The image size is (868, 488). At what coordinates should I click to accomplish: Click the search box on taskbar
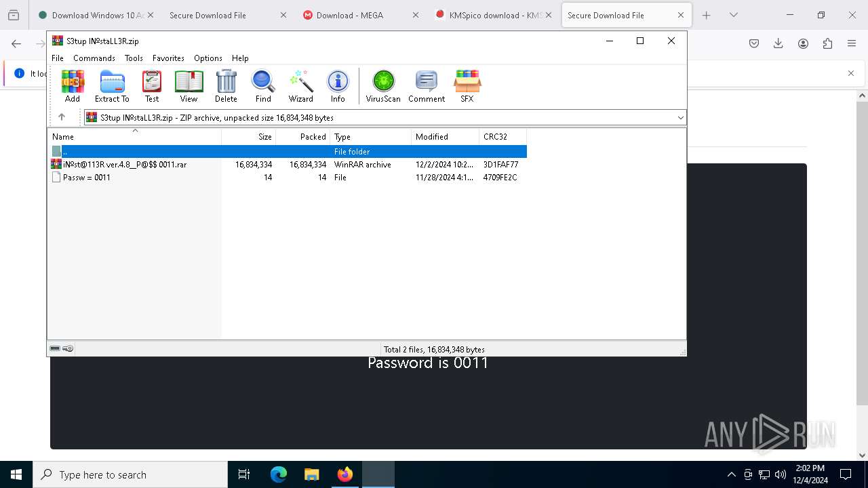(x=130, y=474)
